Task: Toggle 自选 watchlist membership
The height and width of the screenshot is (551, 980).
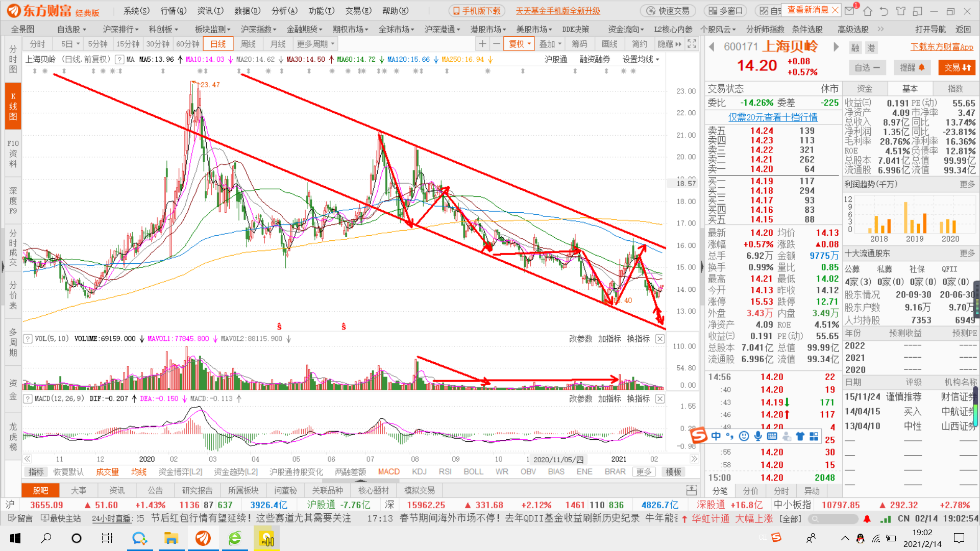Action: tap(867, 67)
